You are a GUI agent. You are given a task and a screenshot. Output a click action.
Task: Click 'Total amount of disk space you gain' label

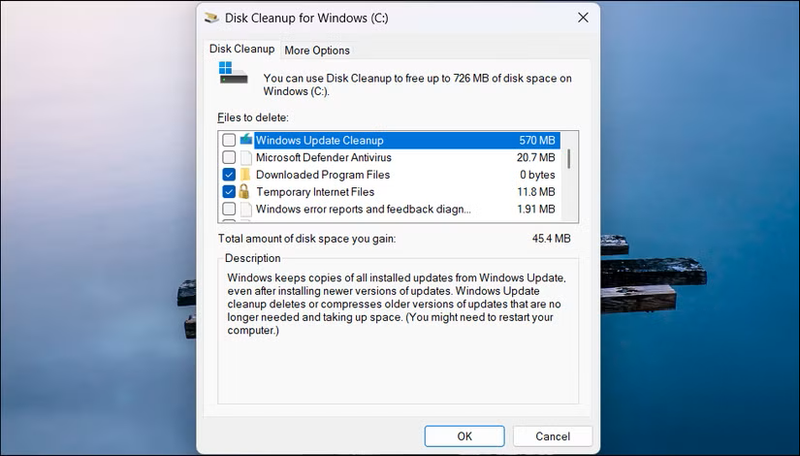click(307, 239)
